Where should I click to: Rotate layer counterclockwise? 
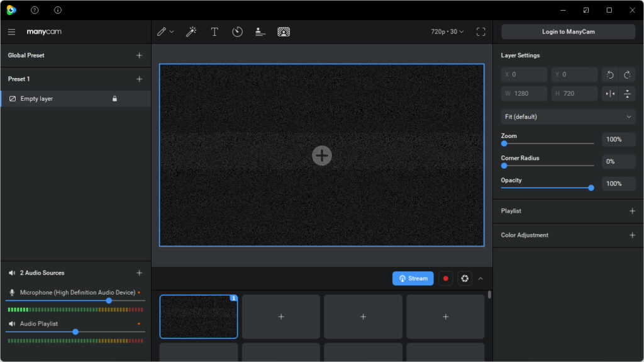click(610, 74)
